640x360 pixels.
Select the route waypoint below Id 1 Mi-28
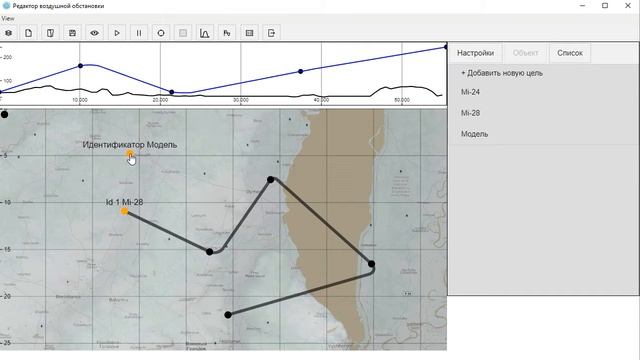click(209, 252)
